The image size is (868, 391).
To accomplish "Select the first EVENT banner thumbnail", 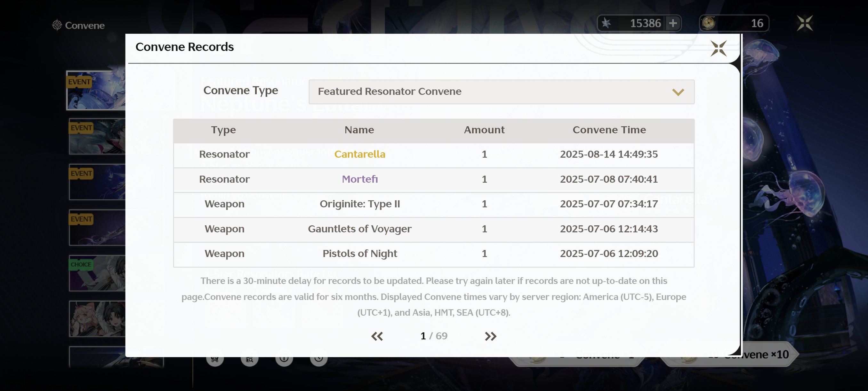I will [96, 90].
